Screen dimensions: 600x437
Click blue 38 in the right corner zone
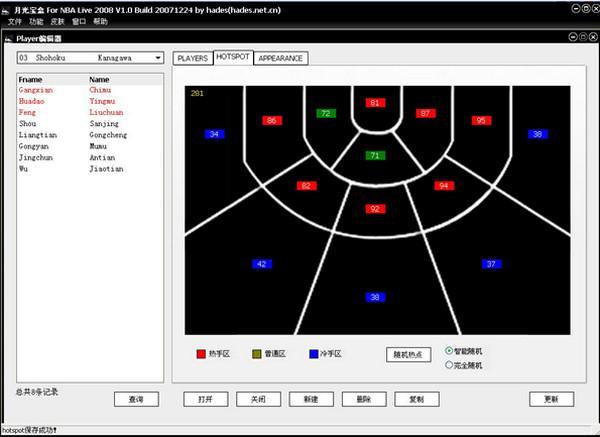pyautogui.click(x=538, y=134)
